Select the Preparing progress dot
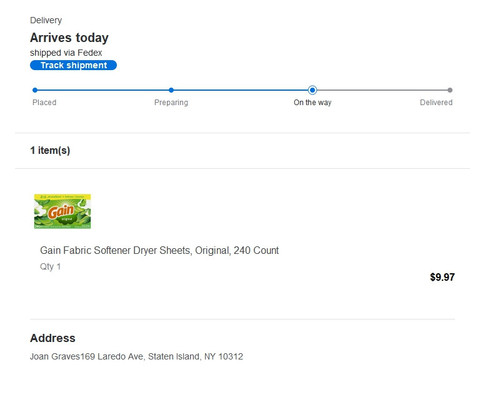The image size is (500, 404). (171, 90)
